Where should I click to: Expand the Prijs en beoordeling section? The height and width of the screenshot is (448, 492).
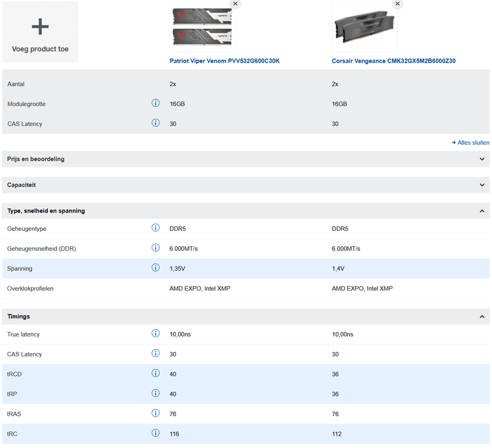(x=245, y=159)
